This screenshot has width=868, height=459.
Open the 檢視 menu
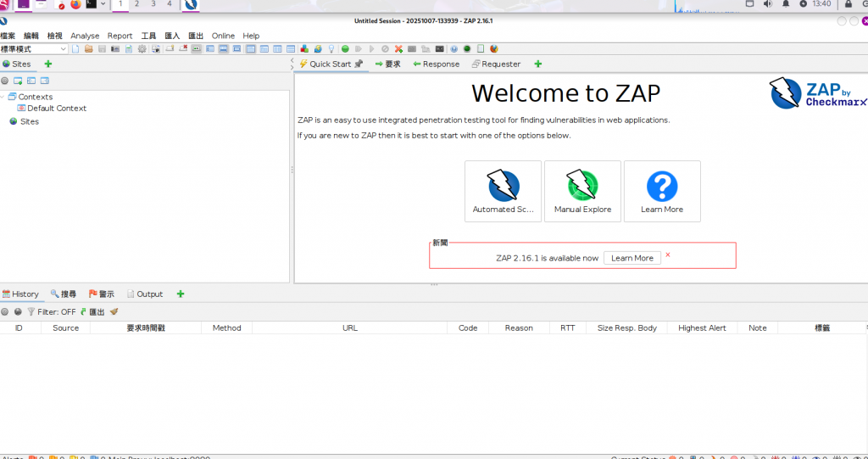55,36
